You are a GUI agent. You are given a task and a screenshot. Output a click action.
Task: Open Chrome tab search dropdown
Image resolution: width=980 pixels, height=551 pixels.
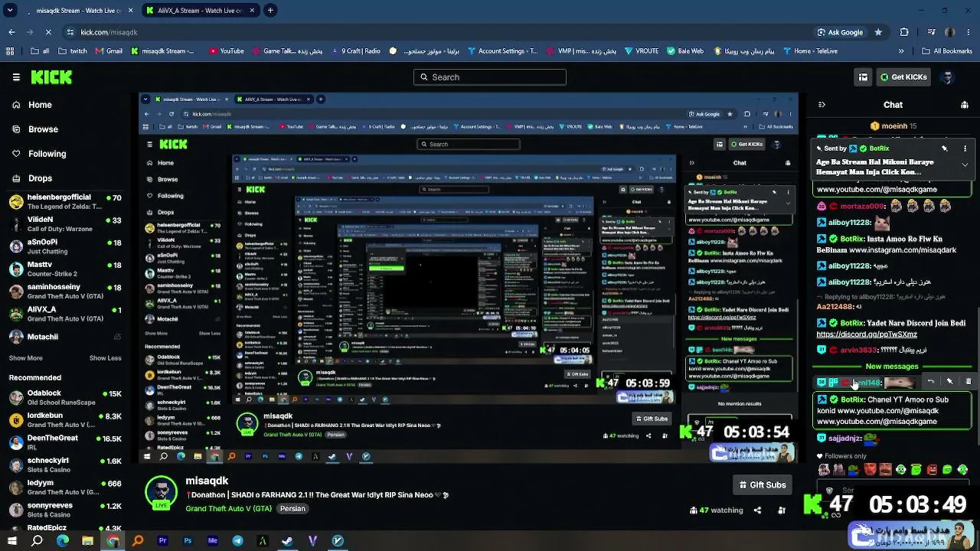point(9,11)
